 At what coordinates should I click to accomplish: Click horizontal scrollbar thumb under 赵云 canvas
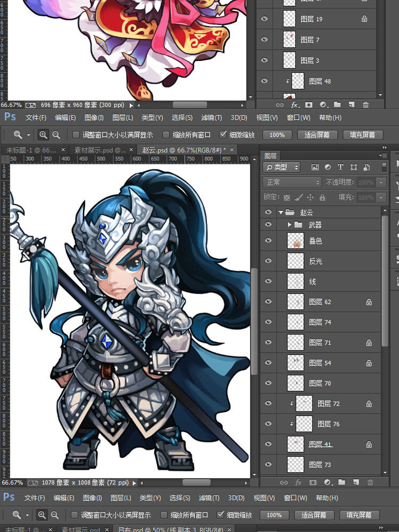click(x=196, y=483)
